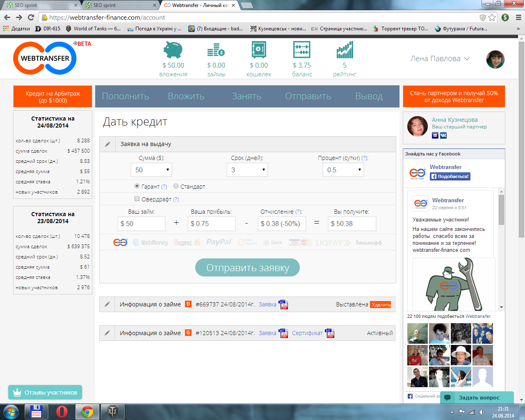Open the Занять tab

[x=247, y=96]
